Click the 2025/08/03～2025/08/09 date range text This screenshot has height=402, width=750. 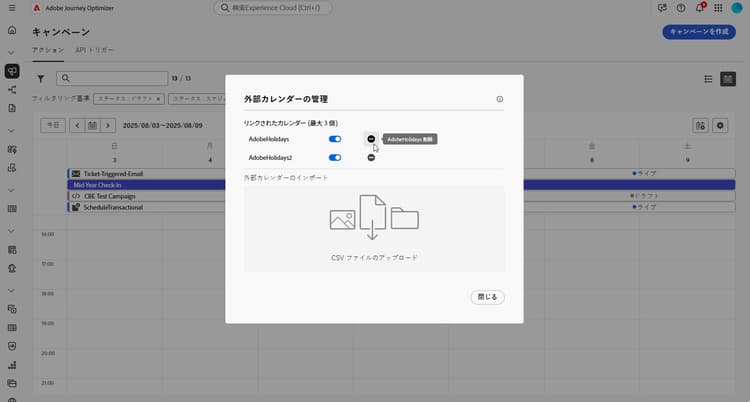163,125
